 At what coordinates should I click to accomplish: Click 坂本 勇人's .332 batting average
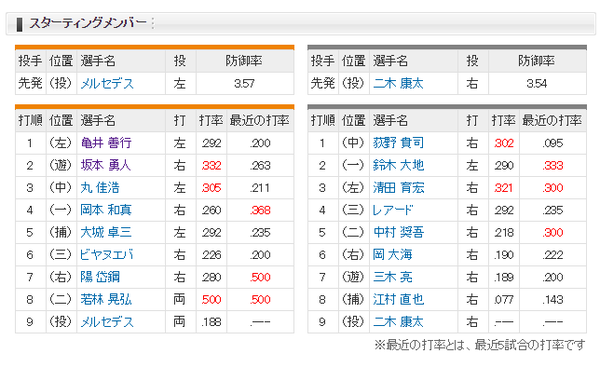[211, 165]
